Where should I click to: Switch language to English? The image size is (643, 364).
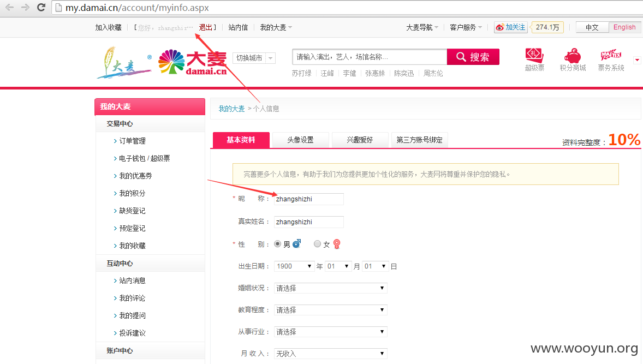[624, 27]
